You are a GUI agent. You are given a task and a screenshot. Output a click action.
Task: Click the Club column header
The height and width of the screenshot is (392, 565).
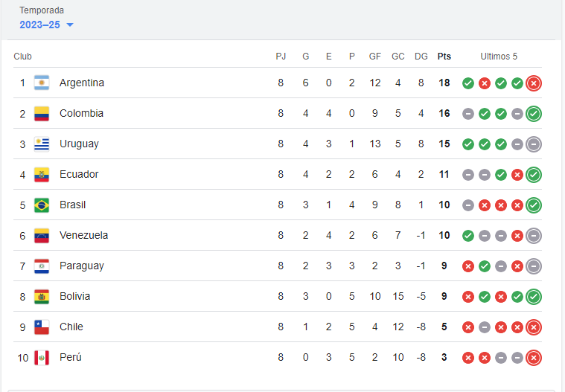click(22, 57)
